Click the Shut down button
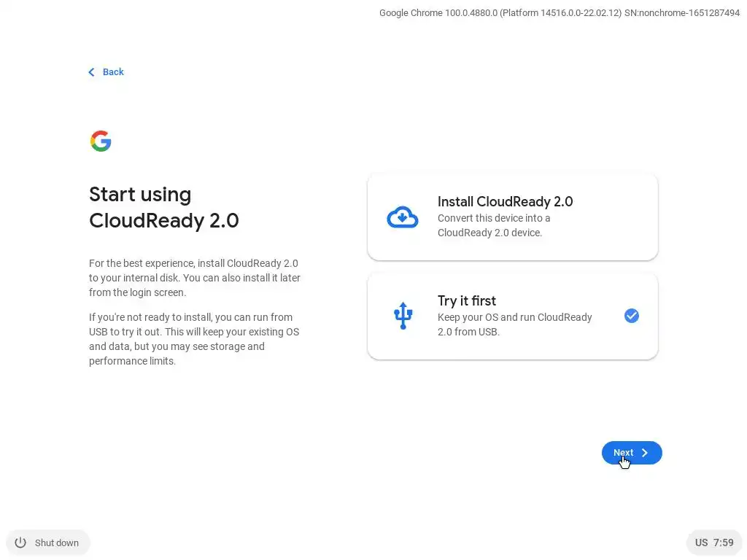The height and width of the screenshot is (560, 747). click(47, 542)
